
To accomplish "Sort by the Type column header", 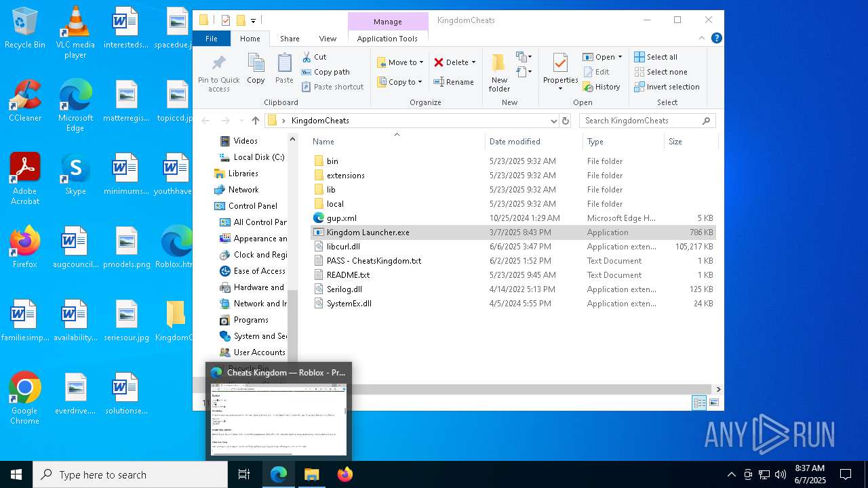I will point(624,142).
